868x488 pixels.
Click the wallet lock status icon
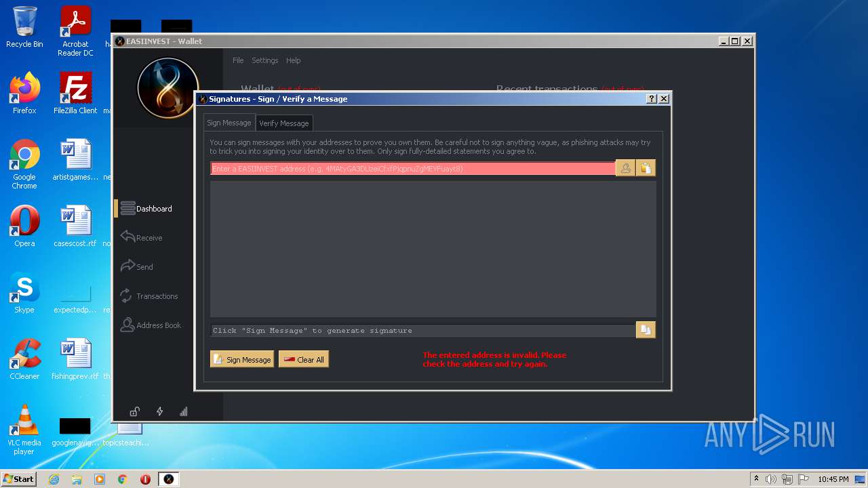point(135,411)
